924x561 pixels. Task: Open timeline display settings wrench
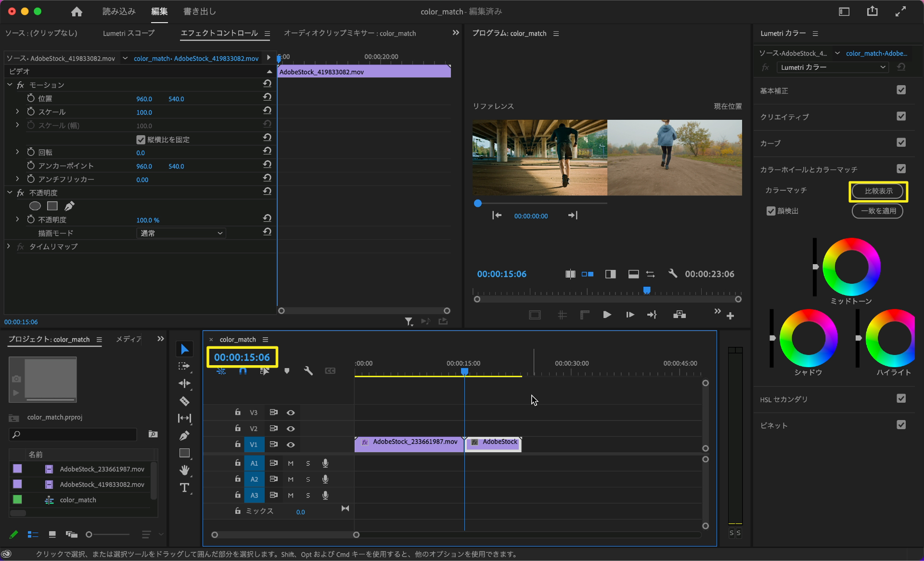tap(308, 371)
